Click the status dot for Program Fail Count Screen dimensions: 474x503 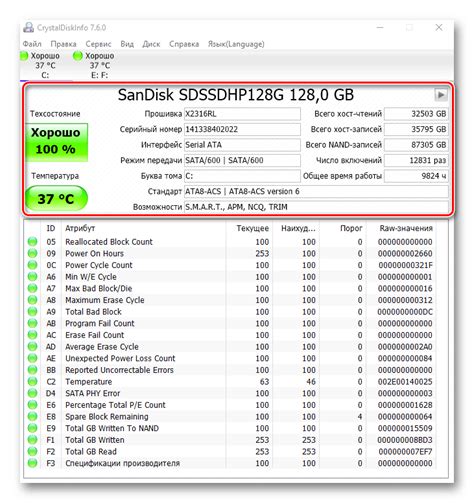pos(32,323)
